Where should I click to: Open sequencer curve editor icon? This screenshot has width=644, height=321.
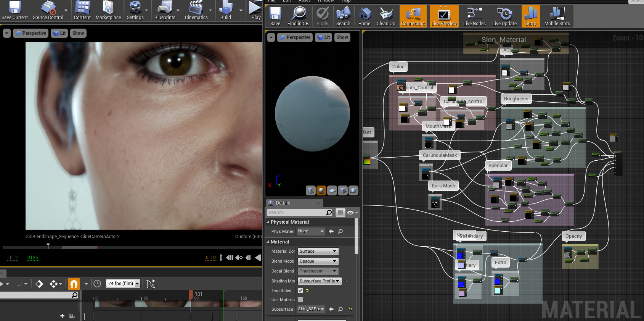(151, 284)
